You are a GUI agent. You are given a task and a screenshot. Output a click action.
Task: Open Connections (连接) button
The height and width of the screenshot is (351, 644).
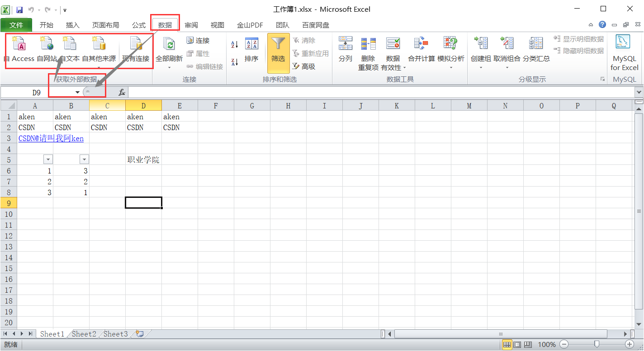click(x=198, y=41)
